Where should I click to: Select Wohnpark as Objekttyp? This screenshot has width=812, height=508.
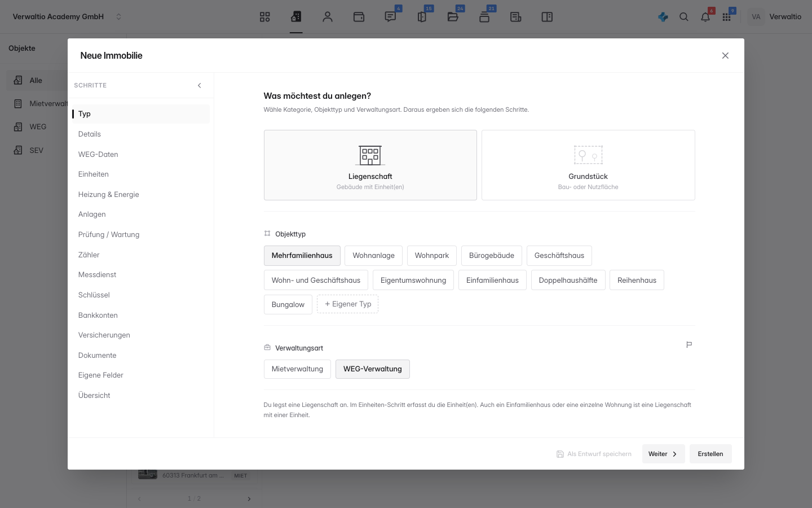432,256
